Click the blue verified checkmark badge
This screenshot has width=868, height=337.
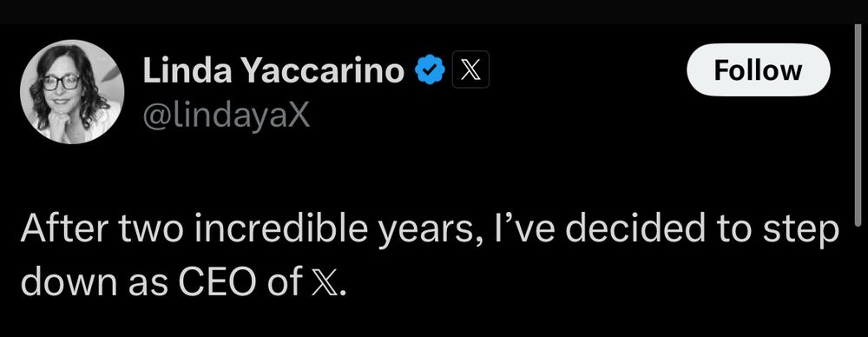tap(431, 69)
